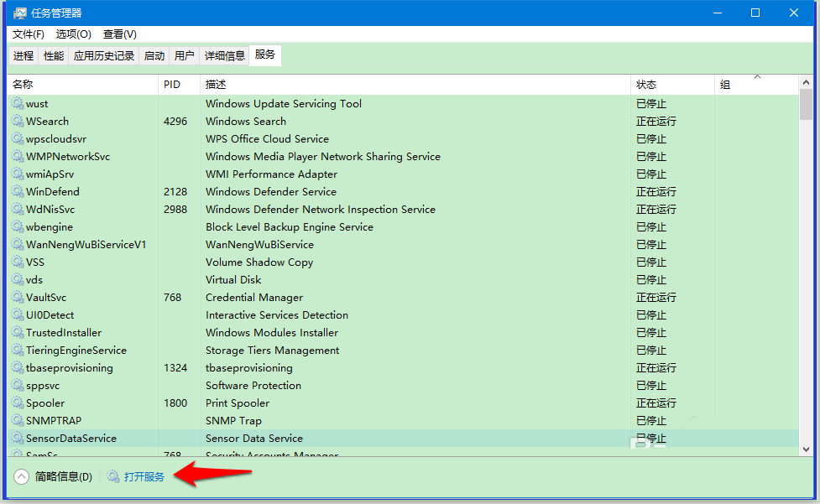This screenshot has height=504, width=820.
Task: Switch to the 启动 tab
Action: [154, 55]
